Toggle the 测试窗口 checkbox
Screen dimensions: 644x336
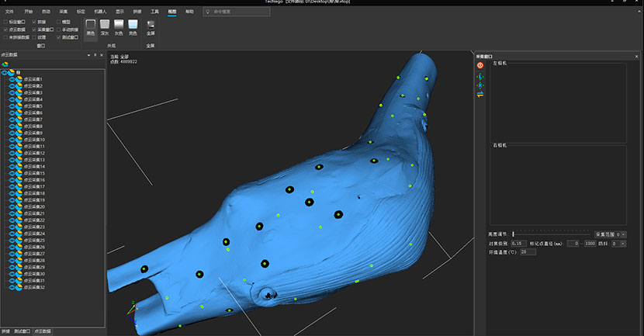pos(58,37)
